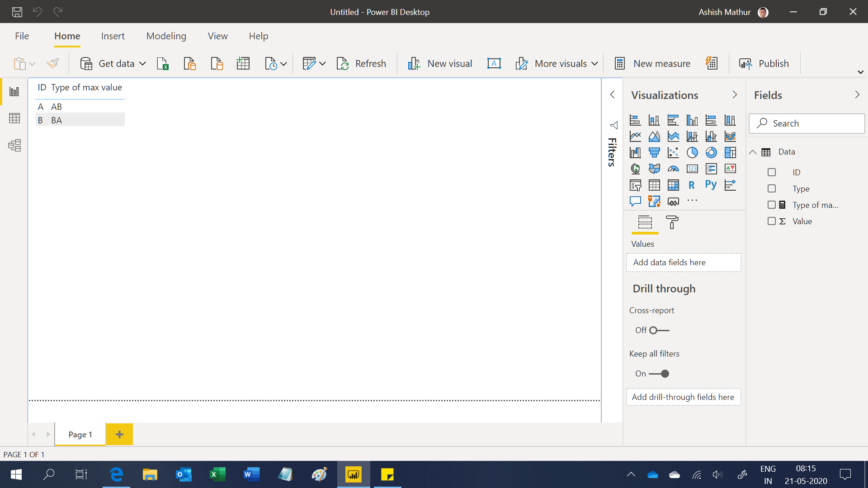Switch to the Modeling ribbon tab
The height and width of the screenshot is (488, 868).
click(x=166, y=36)
